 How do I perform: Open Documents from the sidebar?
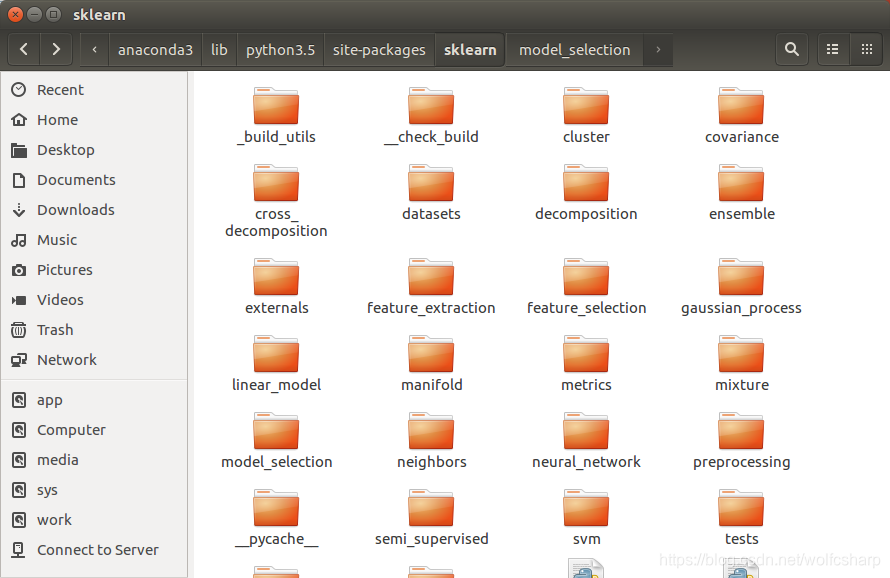pyautogui.click(x=94, y=180)
